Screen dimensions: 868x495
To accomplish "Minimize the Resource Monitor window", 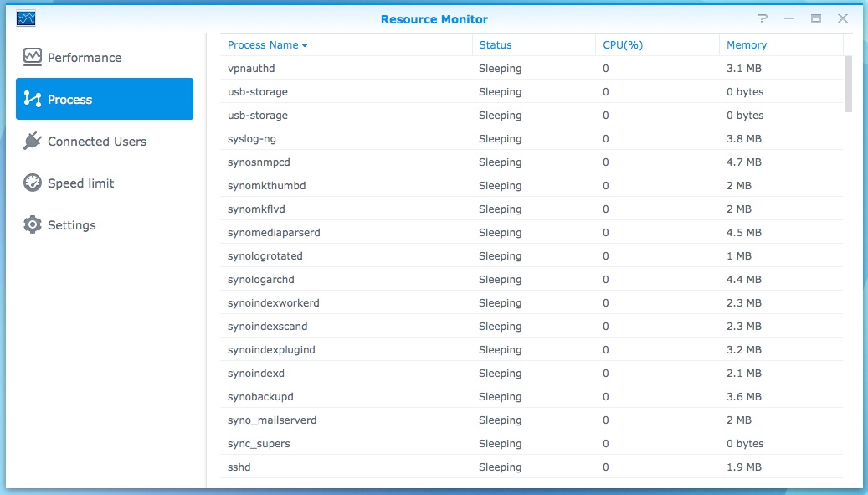I will coord(789,18).
